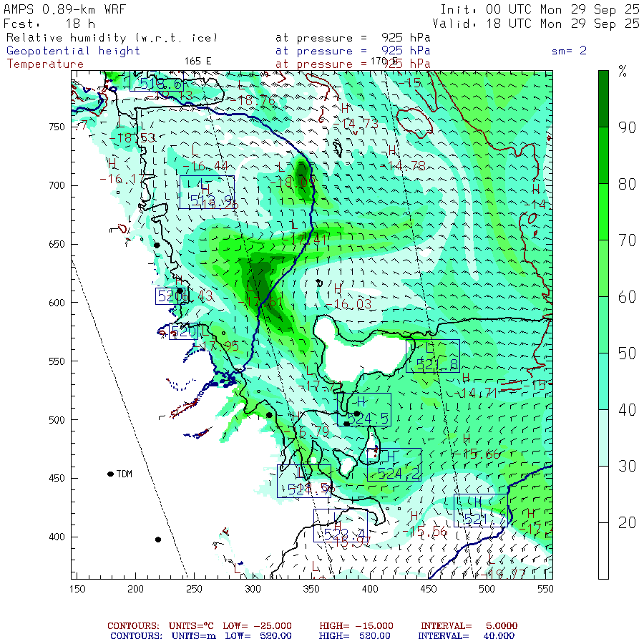
Task: Click the blue 'Geopotential height' label
Action: (74, 51)
